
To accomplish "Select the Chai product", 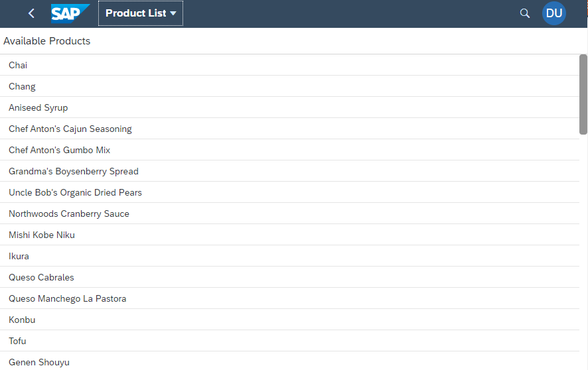I will (x=18, y=65).
